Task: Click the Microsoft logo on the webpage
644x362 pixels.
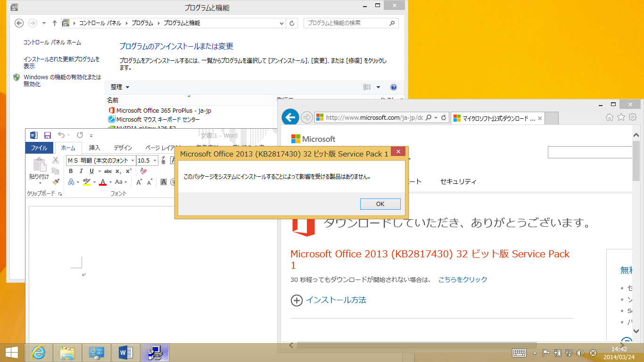Action: [313, 139]
